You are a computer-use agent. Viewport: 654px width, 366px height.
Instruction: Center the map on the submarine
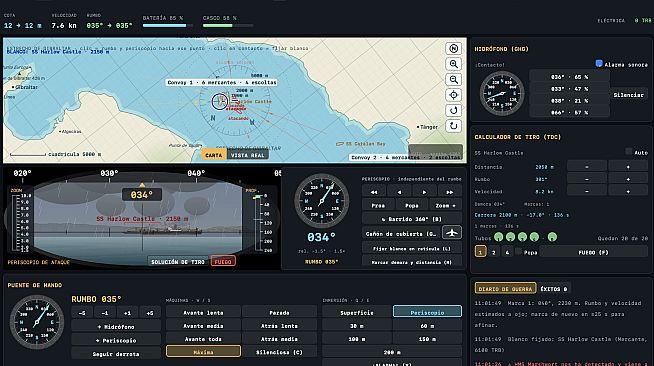point(453,95)
